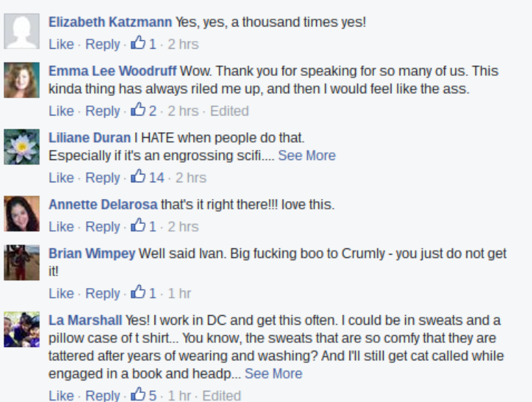Click thumbs-up count on Emma Lee Woodruff's comment
The width and height of the screenshot is (532, 402).
152,111
